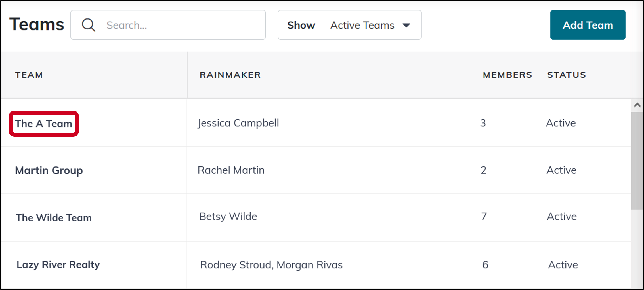This screenshot has width=644, height=290.
Task: Select rainmaker Rachel Martin
Action: click(231, 170)
